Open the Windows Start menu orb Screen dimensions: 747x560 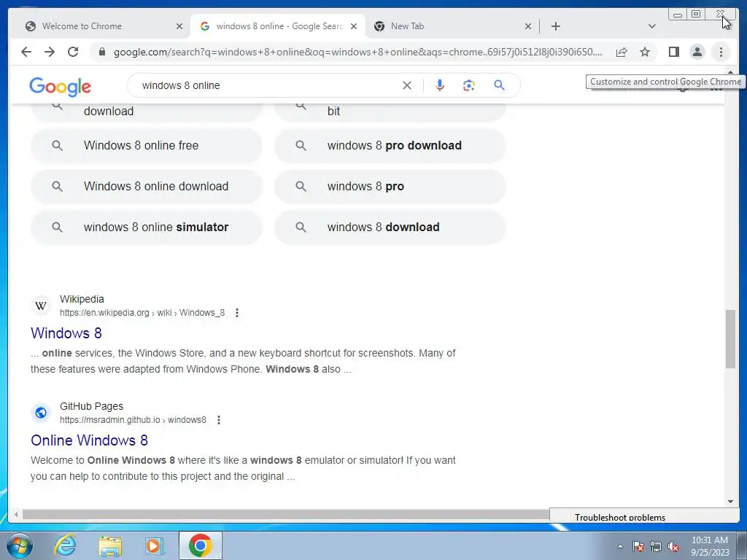pos(19,545)
